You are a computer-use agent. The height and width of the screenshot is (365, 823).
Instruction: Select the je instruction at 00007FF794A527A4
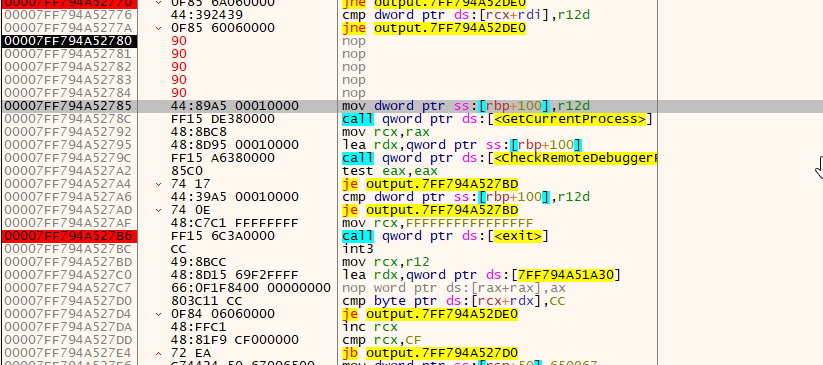(430, 184)
